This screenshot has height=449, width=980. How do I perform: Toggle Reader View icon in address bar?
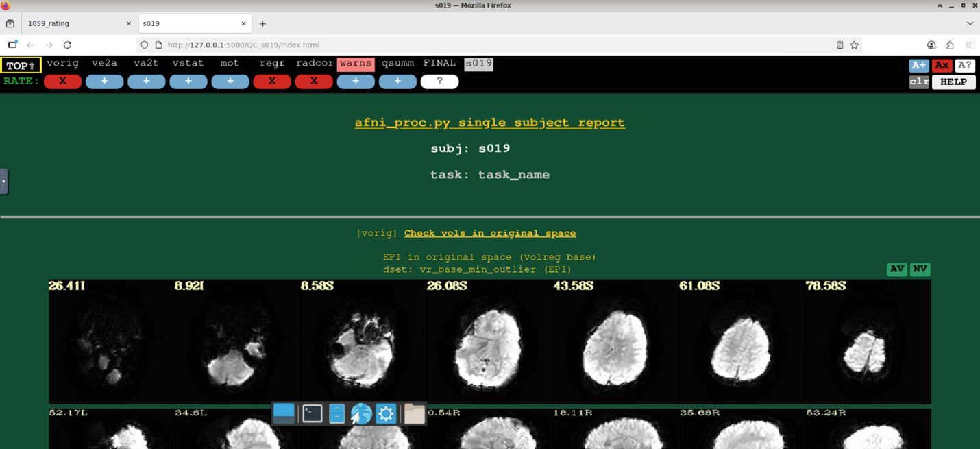tap(840, 45)
